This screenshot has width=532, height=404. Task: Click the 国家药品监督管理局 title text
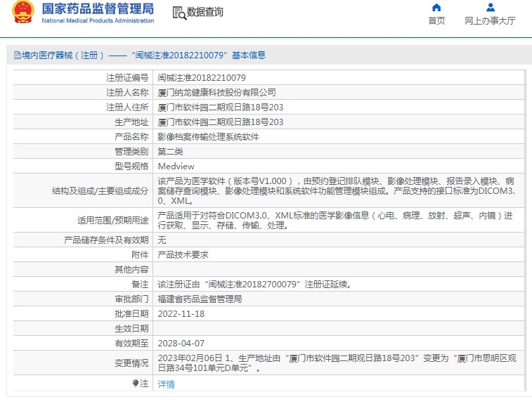tap(98, 8)
